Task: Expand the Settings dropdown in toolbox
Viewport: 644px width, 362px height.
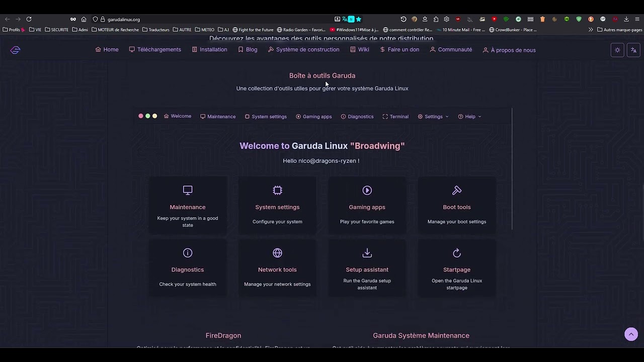Action: tap(433, 117)
